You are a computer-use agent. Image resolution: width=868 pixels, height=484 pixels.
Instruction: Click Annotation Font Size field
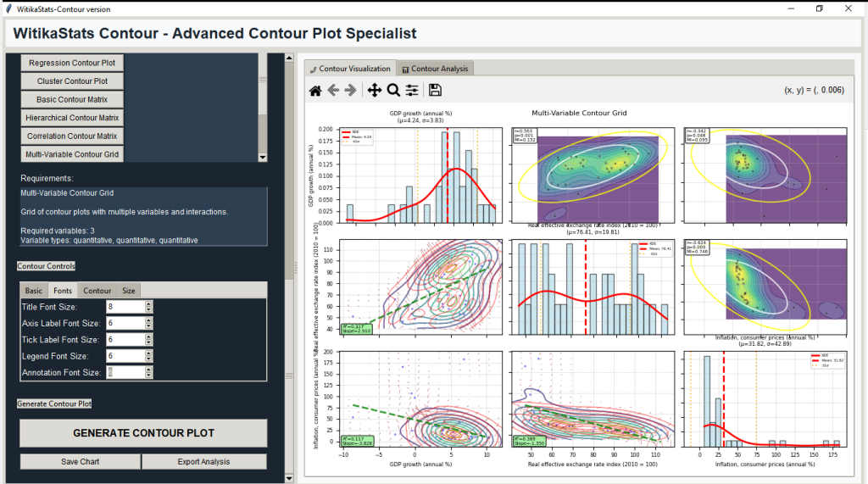[125, 373]
